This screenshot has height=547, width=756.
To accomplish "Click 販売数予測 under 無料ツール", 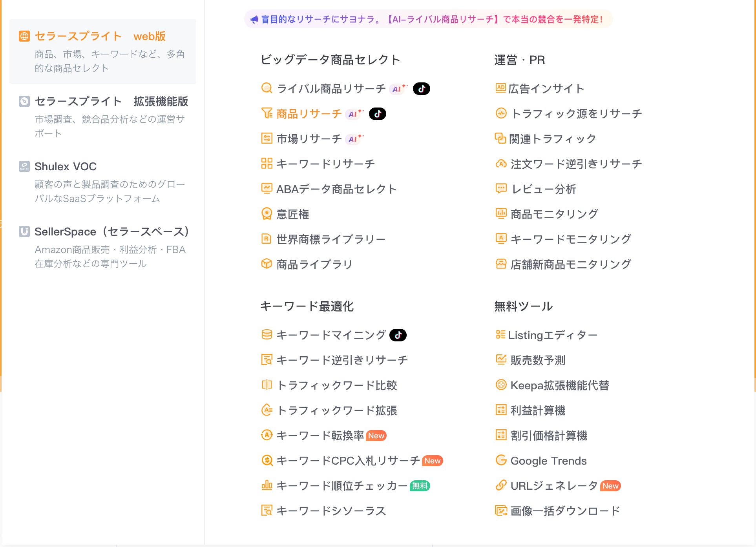I will pos(537,360).
